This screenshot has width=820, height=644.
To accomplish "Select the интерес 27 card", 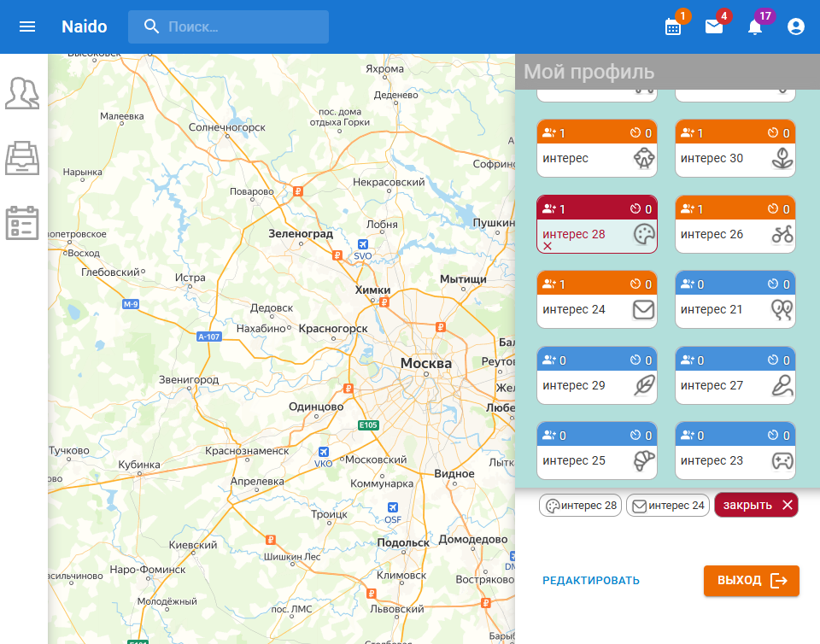I will point(735,375).
